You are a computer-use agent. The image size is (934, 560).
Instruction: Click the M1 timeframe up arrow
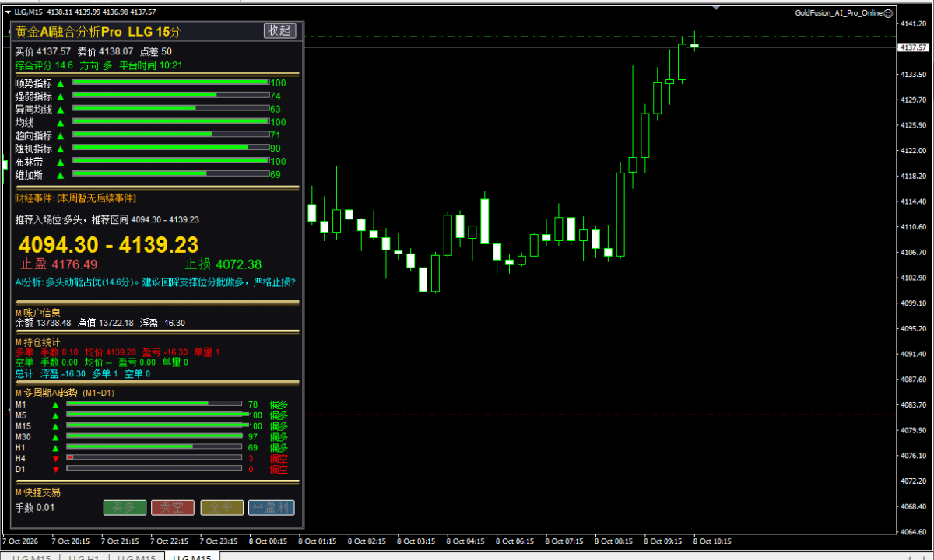pos(55,404)
